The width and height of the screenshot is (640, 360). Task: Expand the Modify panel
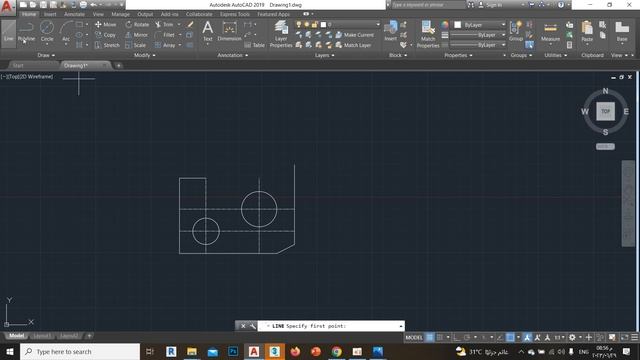(x=144, y=55)
